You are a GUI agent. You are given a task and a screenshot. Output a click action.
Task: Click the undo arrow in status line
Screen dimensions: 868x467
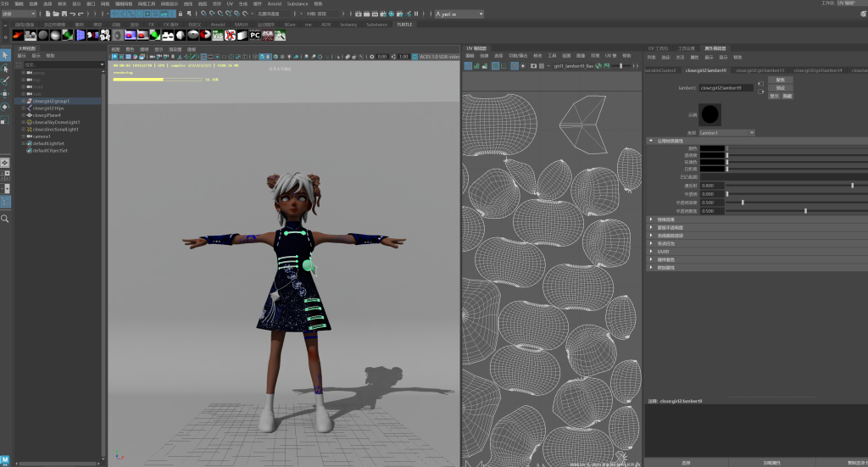tap(72, 14)
